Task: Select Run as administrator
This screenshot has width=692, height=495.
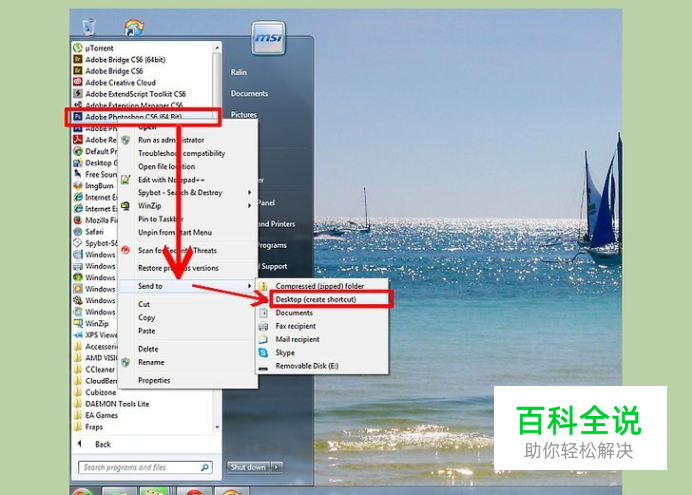Action: click(x=171, y=140)
